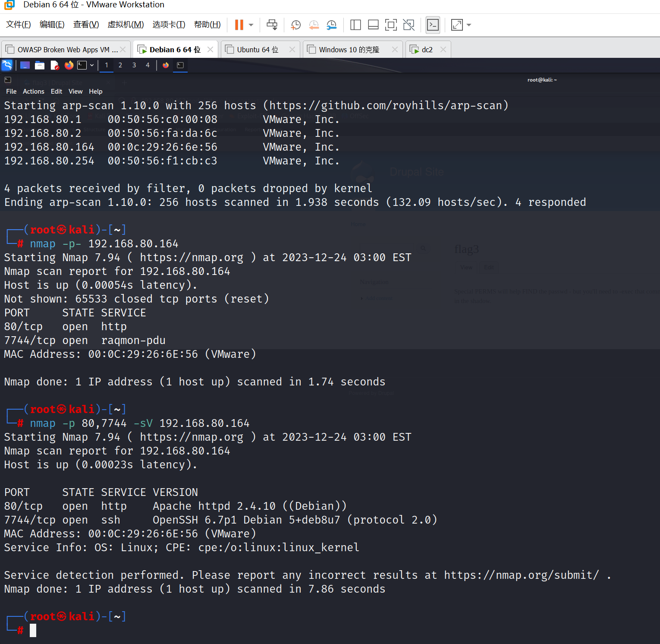The height and width of the screenshot is (644, 660).
Task: Enter full screen mode
Action: coord(391,25)
